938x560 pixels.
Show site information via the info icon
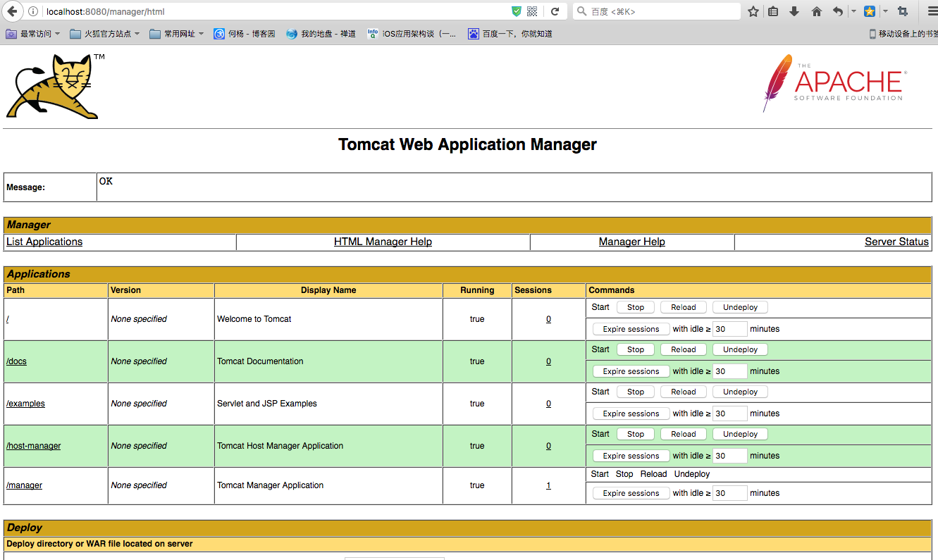coord(33,11)
